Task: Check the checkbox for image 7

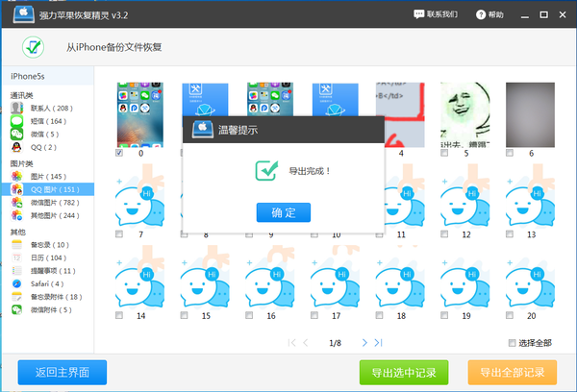Action: pyautogui.click(x=119, y=233)
